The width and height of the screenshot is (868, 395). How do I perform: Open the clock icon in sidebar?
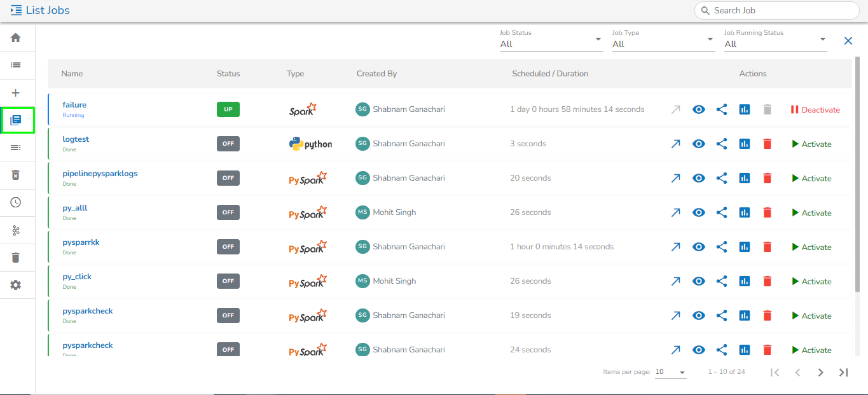tap(16, 202)
